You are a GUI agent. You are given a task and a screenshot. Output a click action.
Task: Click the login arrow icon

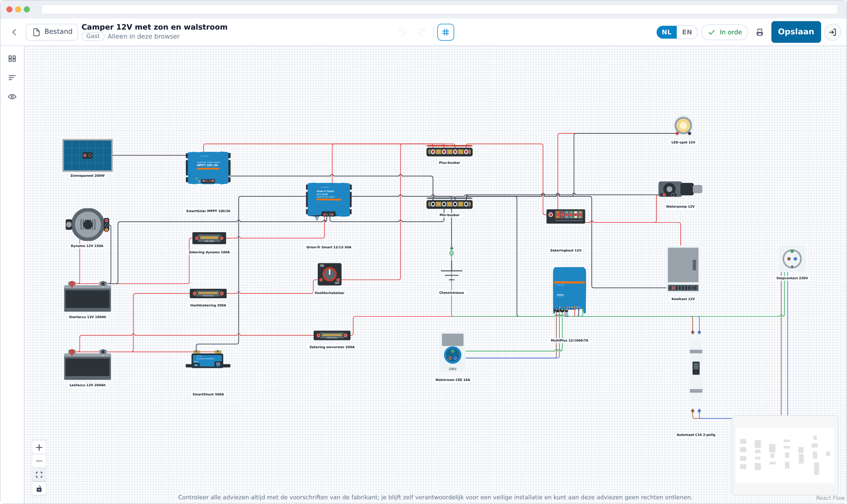click(x=833, y=32)
